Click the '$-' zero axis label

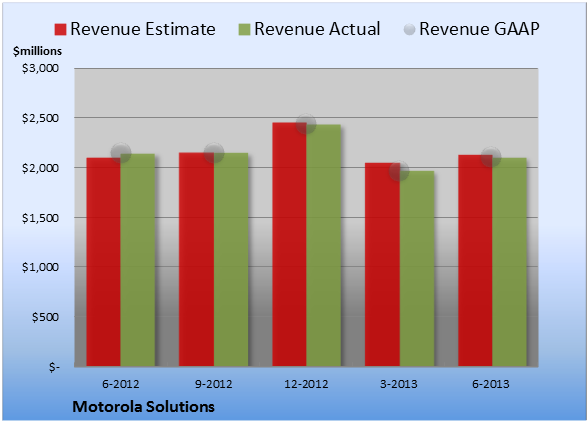pos(54,367)
